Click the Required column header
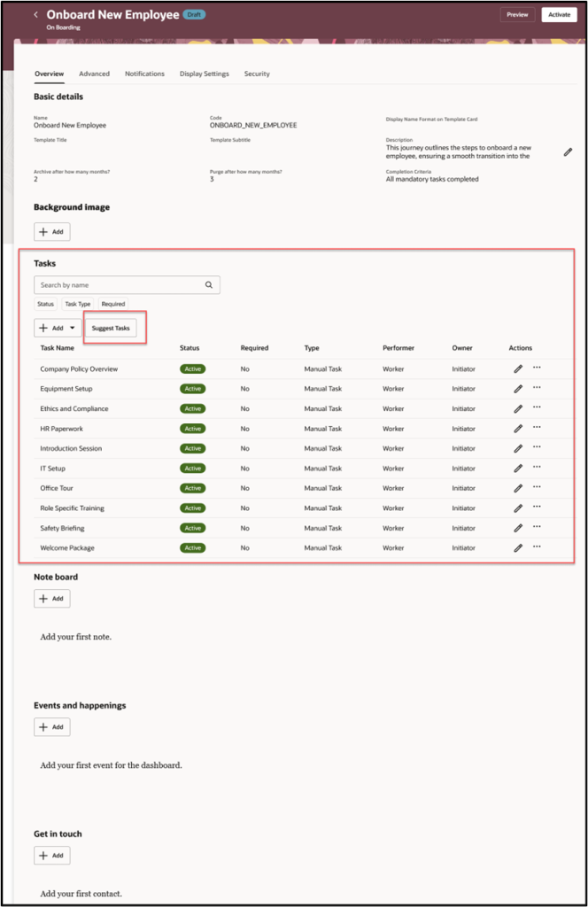The image size is (588, 907). pyautogui.click(x=254, y=348)
